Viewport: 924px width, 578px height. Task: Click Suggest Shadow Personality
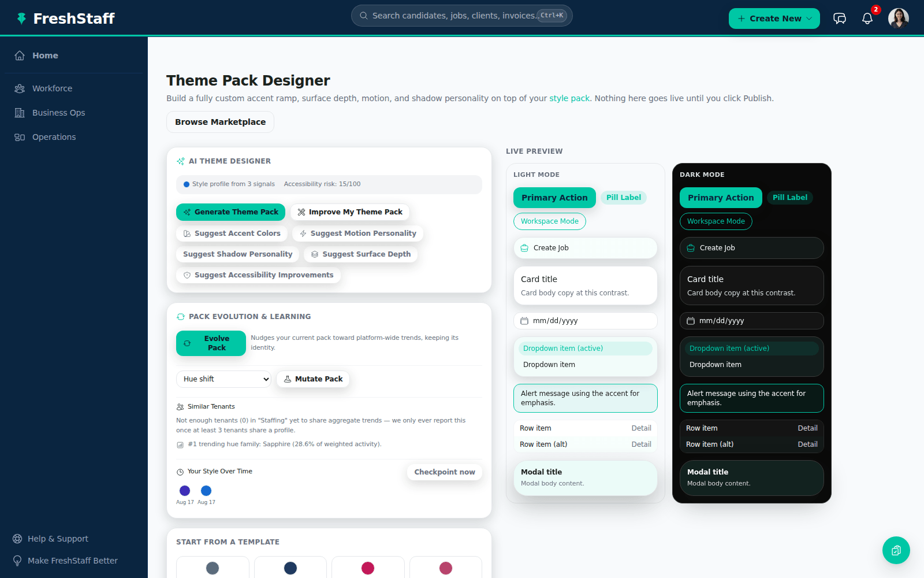pyautogui.click(x=237, y=254)
